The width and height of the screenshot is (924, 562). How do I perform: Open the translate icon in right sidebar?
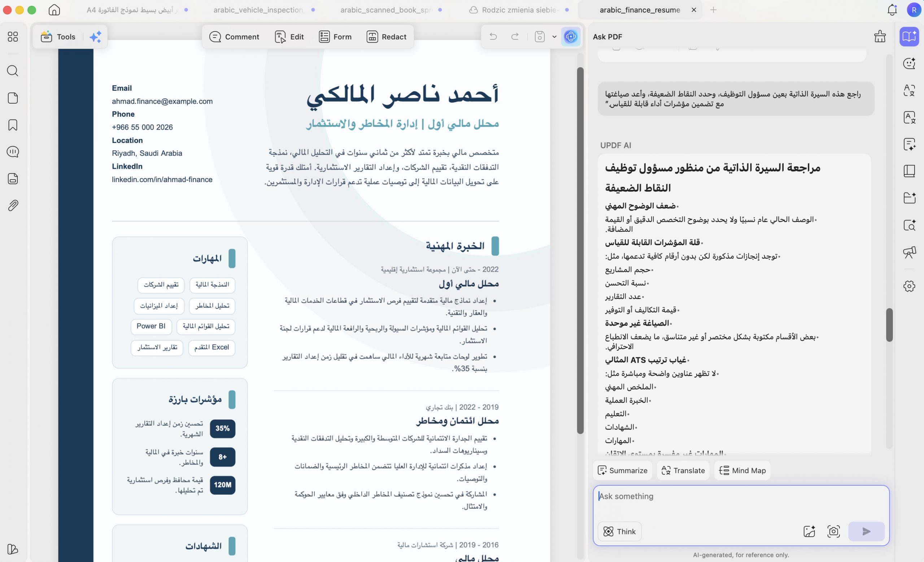[909, 90]
